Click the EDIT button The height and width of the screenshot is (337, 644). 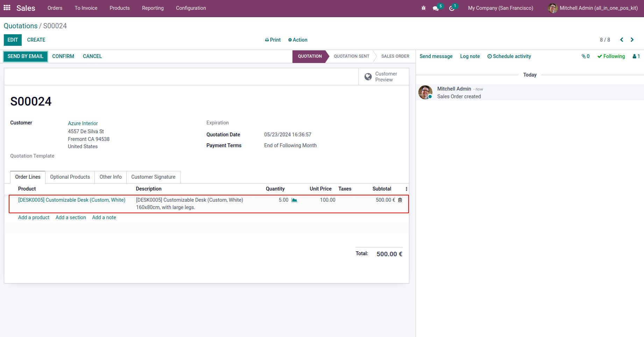[x=13, y=40]
